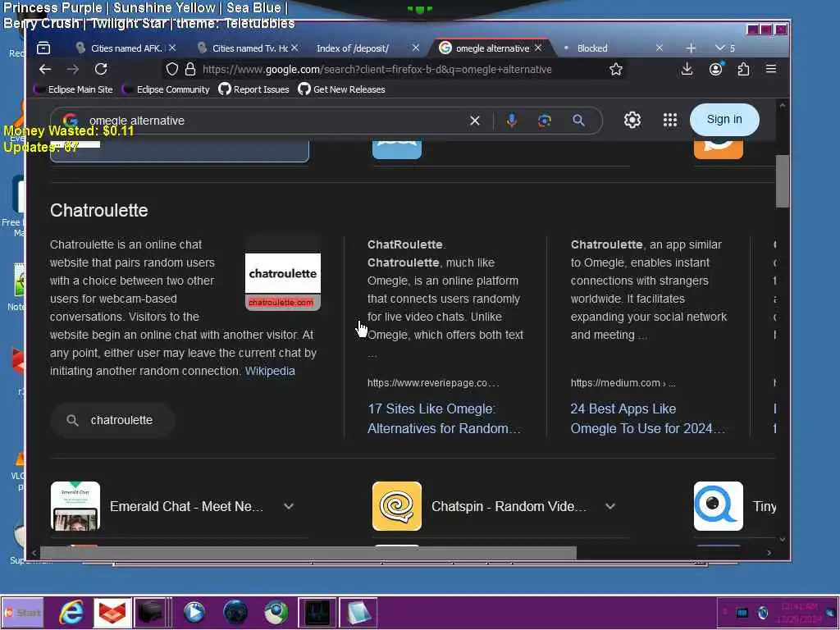Search by image with Google Lens

pos(545,121)
